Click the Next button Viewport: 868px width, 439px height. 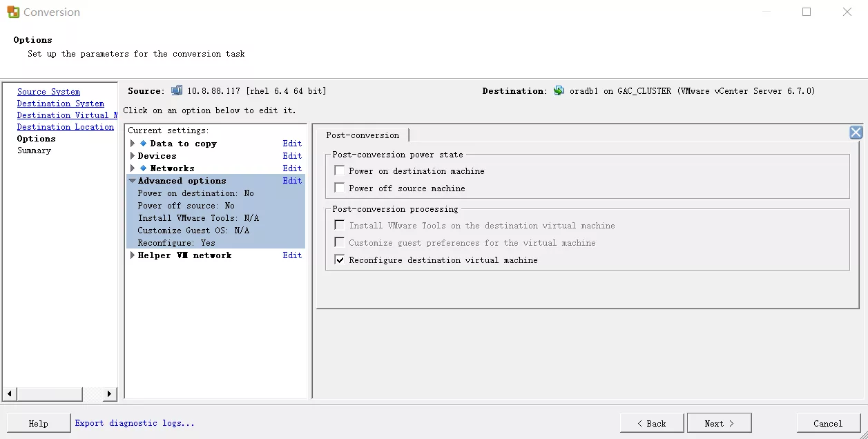(719, 423)
